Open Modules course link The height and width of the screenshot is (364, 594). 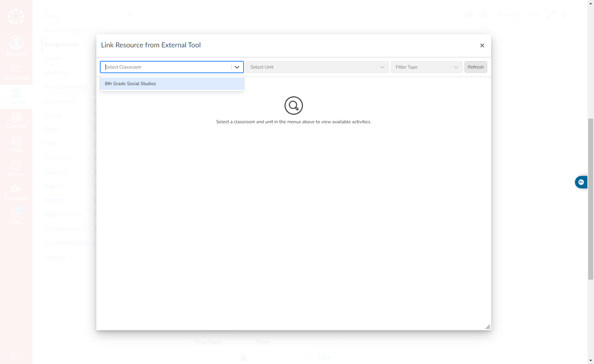click(x=56, y=73)
